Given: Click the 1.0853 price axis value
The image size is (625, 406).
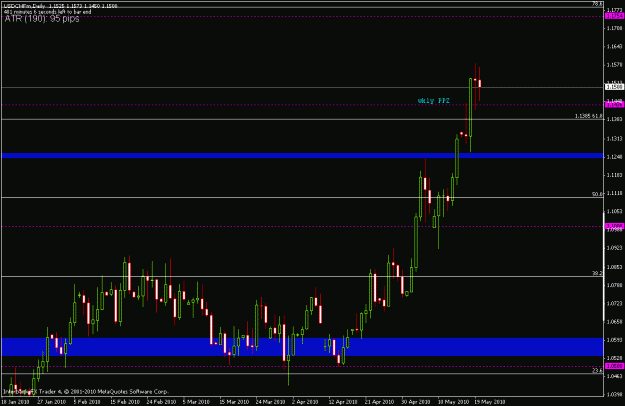Looking at the screenshot, I should 614,267.
